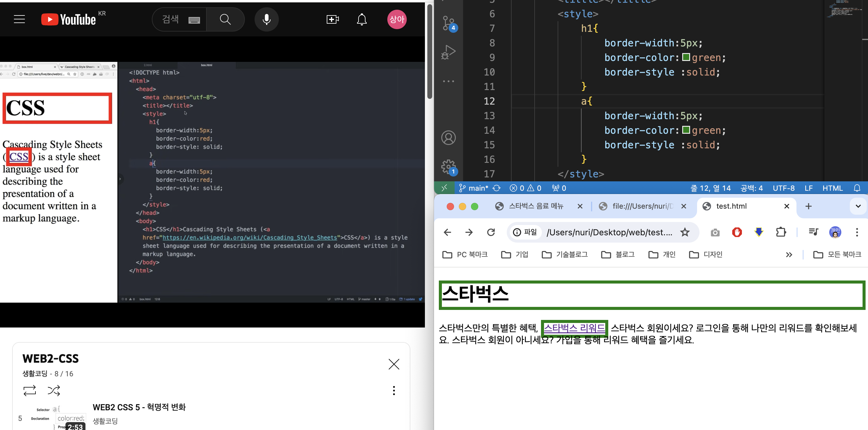
Task: Bookmark page with star icon
Action: pos(685,232)
